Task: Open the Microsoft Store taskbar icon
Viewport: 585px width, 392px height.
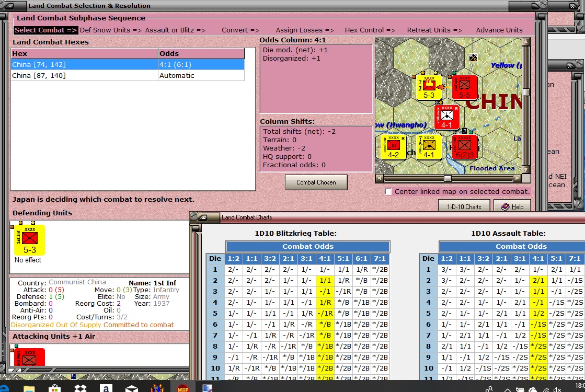Action: (x=54, y=388)
